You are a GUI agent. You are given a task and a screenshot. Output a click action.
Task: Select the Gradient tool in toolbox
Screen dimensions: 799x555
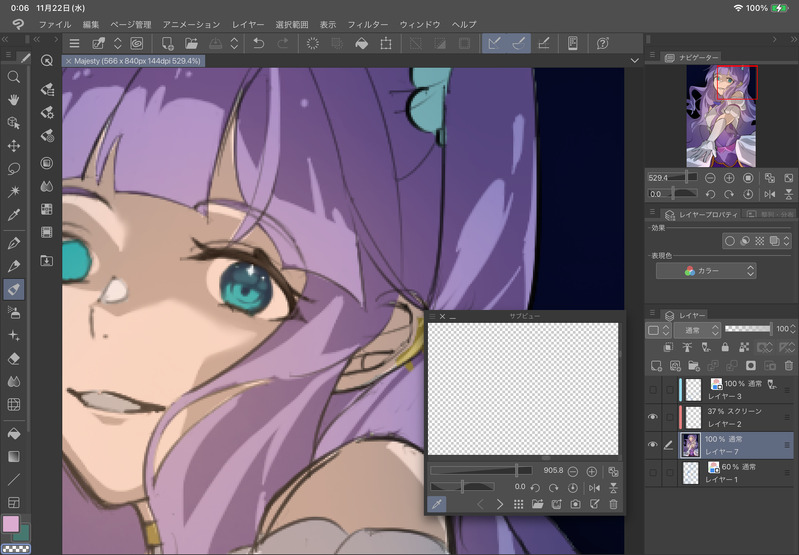(14, 456)
